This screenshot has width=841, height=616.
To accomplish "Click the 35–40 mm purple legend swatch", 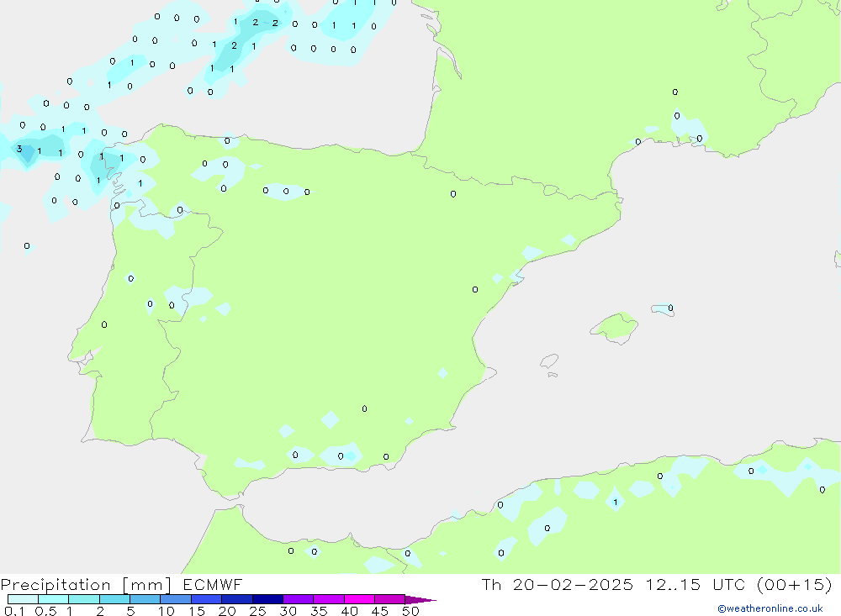I will [x=329, y=599].
